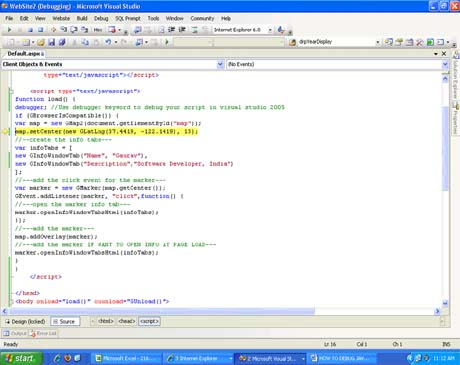Click the Comment Selection icon in text toolbar

pyautogui.click(x=195, y=30)
